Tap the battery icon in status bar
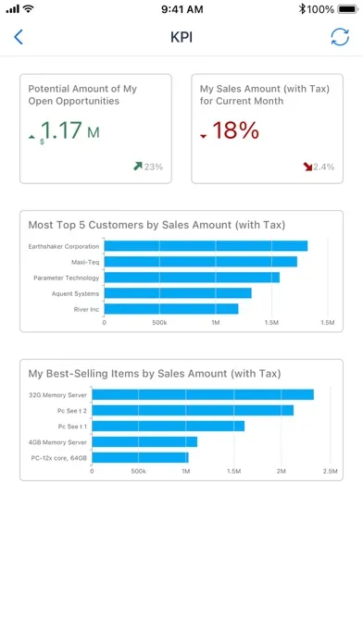Viewport: 363px width, 644px height. coord(348,9)
